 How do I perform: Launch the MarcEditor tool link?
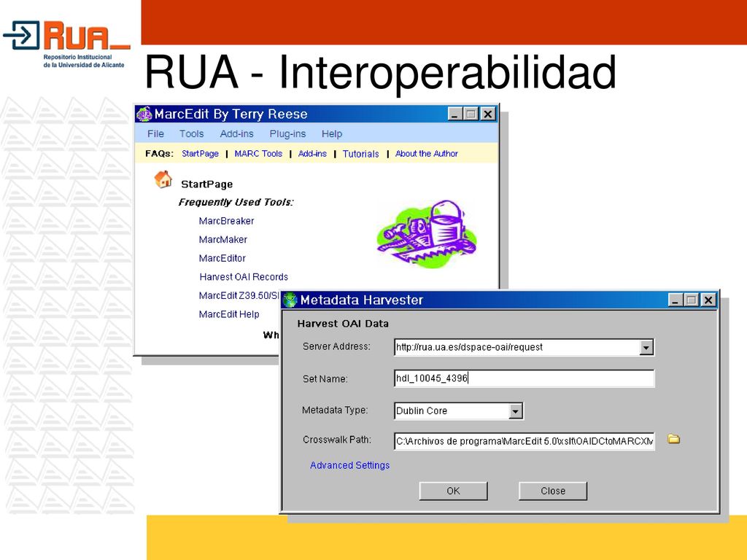pos(222,258)
